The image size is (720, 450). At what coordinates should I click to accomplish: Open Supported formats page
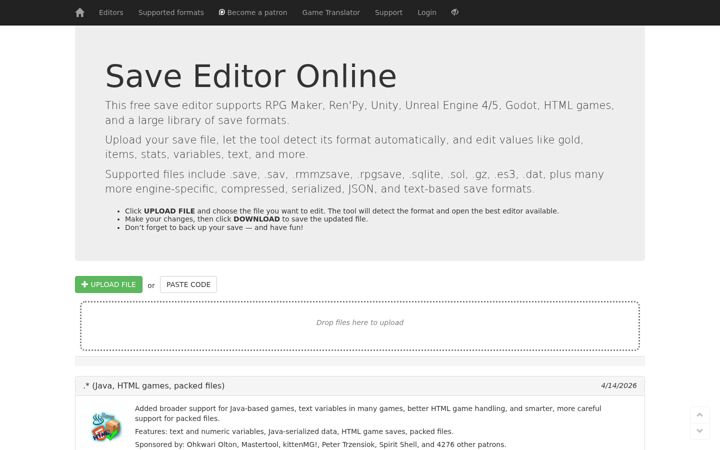pyautogui.click(x=171, y=12)
